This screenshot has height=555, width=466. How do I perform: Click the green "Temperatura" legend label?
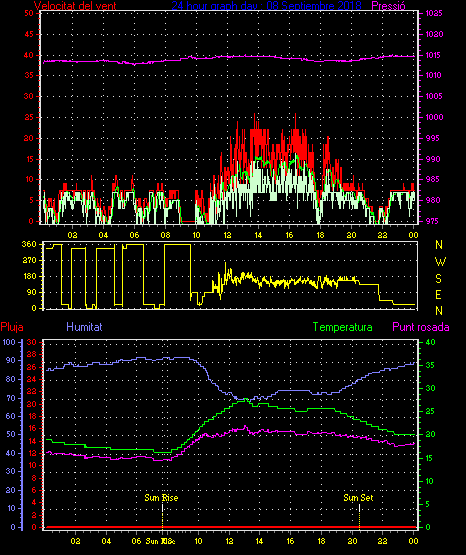343,327
